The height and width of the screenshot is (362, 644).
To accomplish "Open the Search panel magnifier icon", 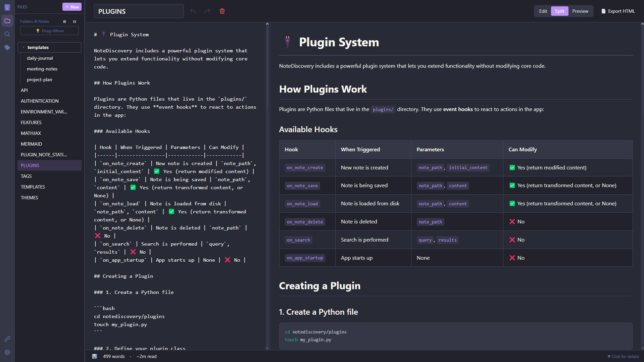I will tap(7, 34).
